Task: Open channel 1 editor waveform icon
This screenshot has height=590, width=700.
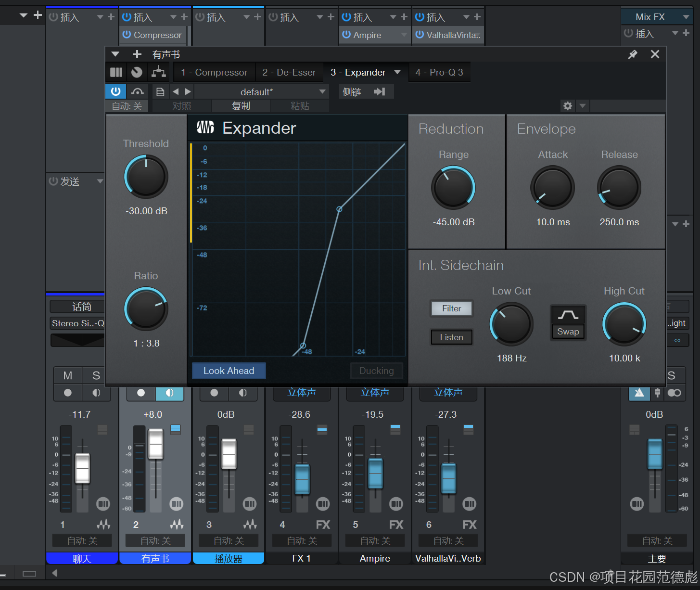Action: [x=103, y=525]
